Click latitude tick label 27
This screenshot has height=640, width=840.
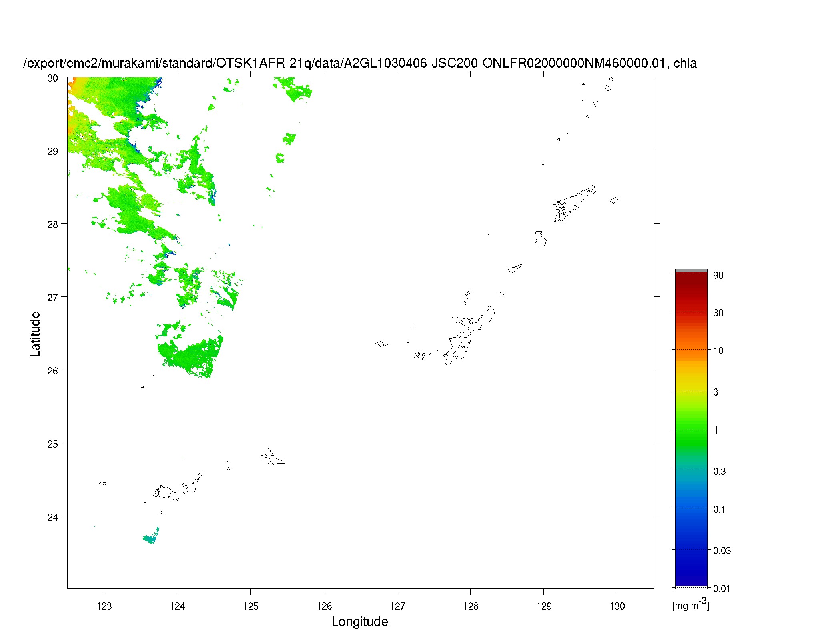53,298
